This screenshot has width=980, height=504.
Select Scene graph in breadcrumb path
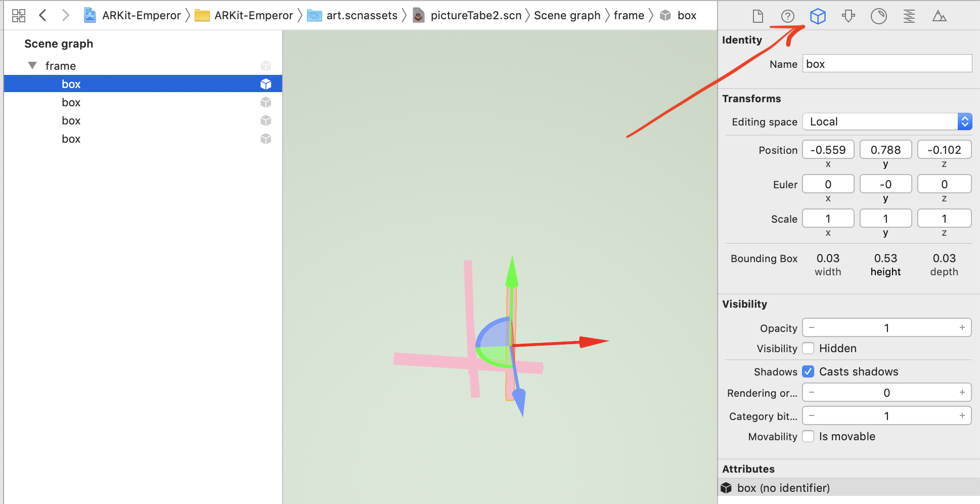point(567,16)
